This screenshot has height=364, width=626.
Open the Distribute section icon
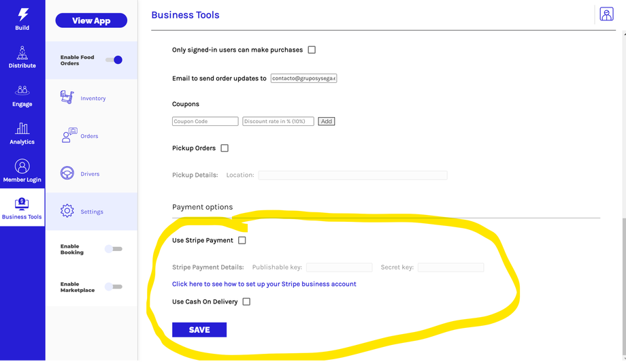click(22, 53)
